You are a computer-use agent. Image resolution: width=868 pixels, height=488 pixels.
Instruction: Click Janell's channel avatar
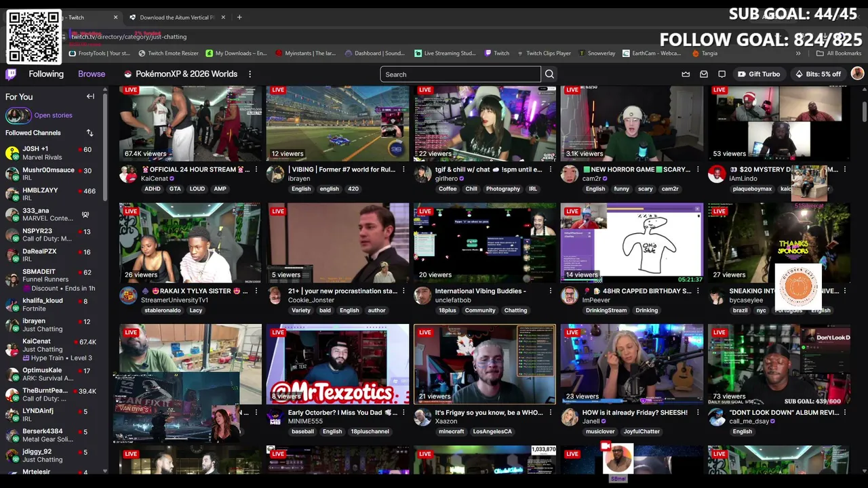pos(570,417)
